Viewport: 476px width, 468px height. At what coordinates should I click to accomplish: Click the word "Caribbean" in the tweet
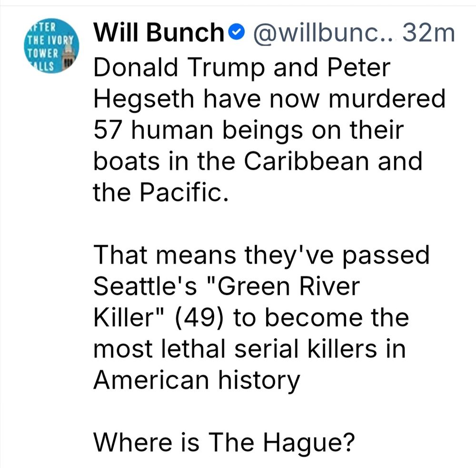pyautogui.click(x=306, y=161)
